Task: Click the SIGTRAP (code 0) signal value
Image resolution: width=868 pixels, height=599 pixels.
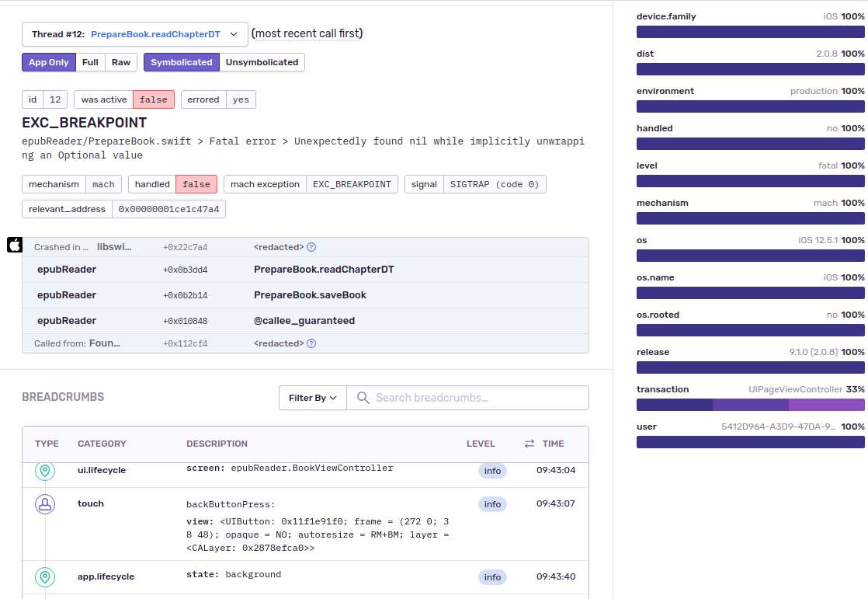Action: pos(495,185)
